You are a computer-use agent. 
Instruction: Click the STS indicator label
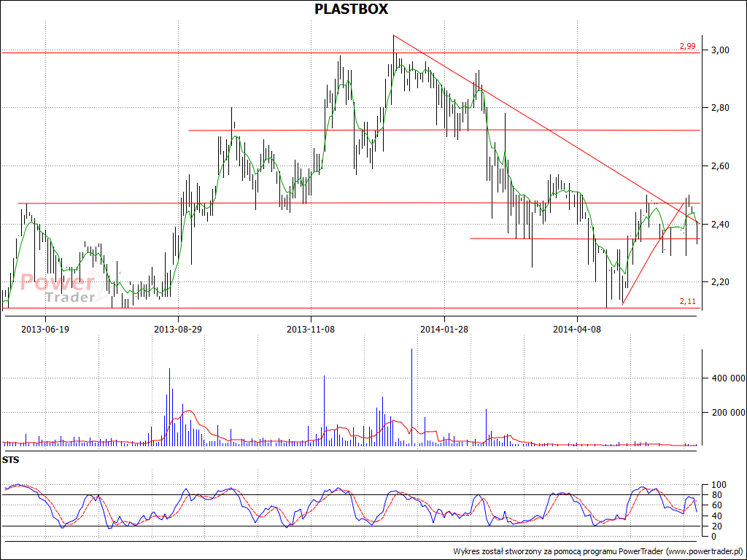coord(10,460)
